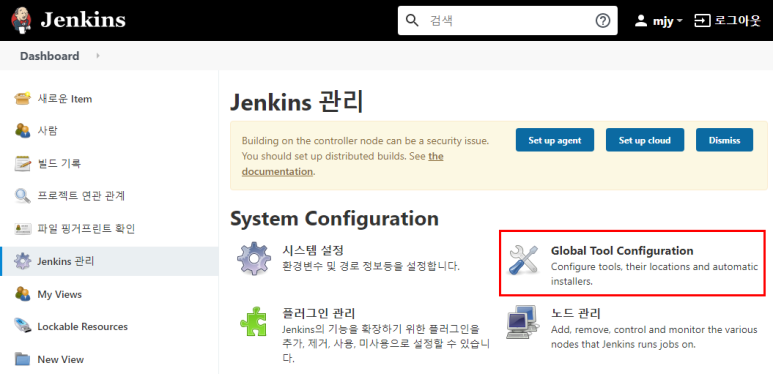
Task: Open the 사람 sidebar entry
Action: 47,131
